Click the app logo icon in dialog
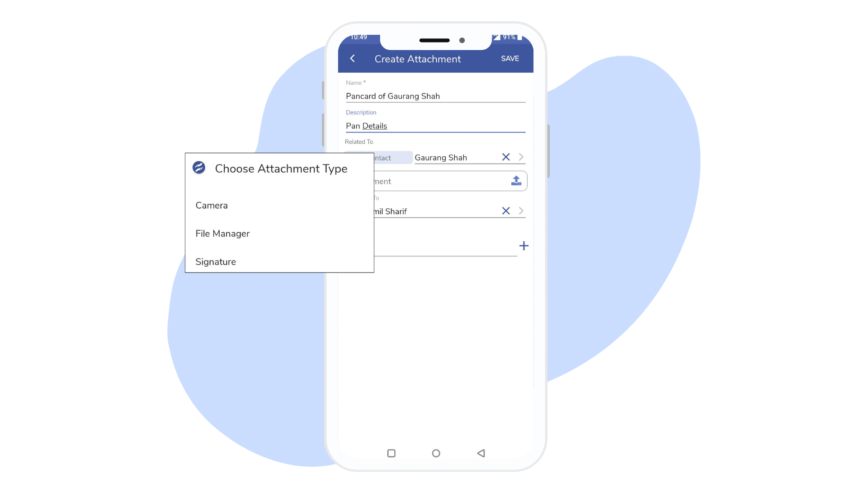Viewport: 868px width, 488px height. [x=198, y=168]
